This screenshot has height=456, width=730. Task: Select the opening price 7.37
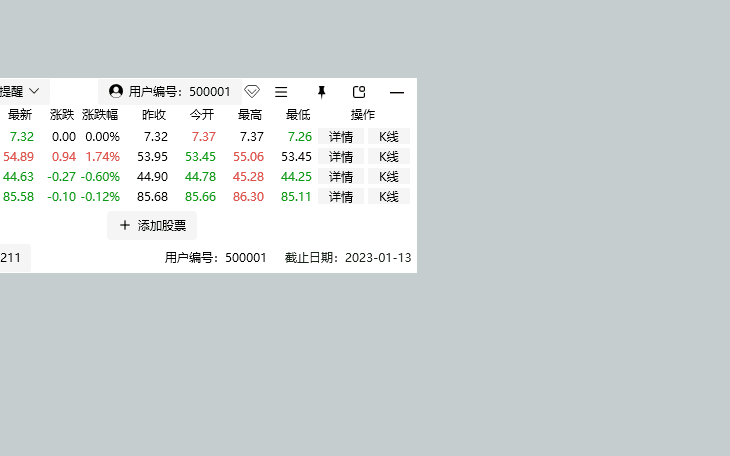click(204, 136)
